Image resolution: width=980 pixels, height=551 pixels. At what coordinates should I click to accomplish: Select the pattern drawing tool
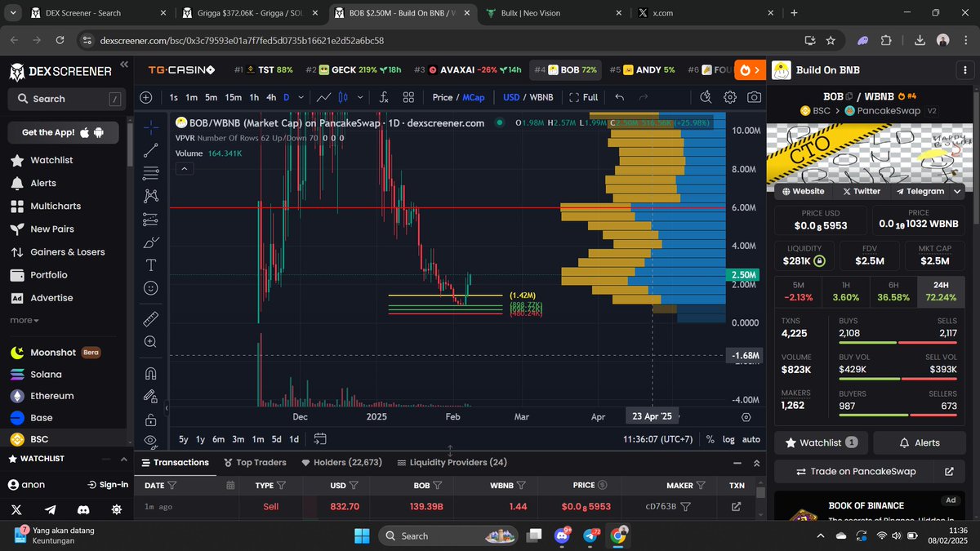[x=151, y=196]
